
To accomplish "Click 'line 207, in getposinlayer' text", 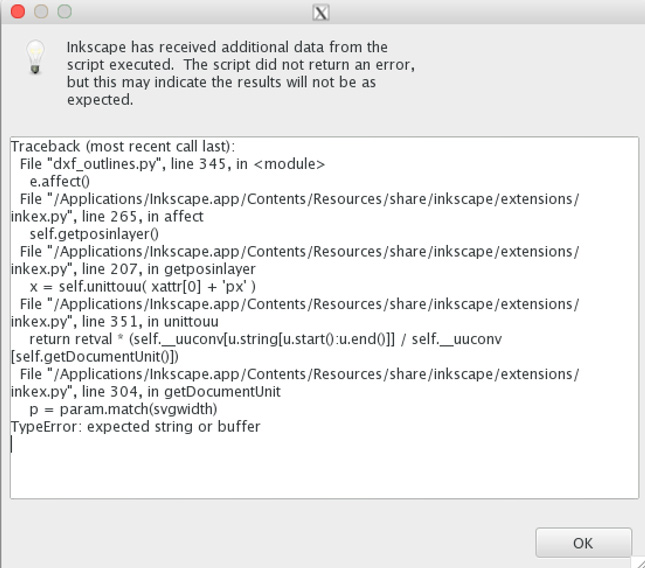I will pyautogui.click(x=169, y=269).
